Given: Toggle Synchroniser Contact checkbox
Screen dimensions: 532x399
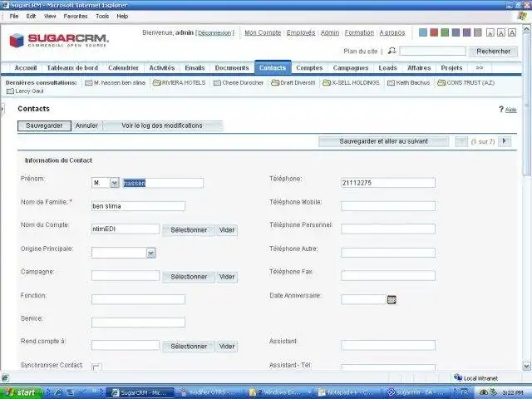Looking at the screenshot, I should [x=96, y=367].
